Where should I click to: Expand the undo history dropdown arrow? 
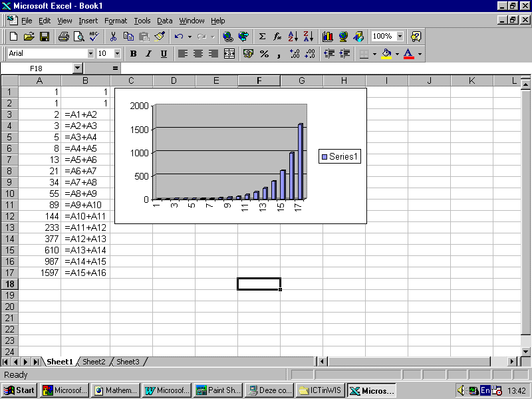coord(190,37)
